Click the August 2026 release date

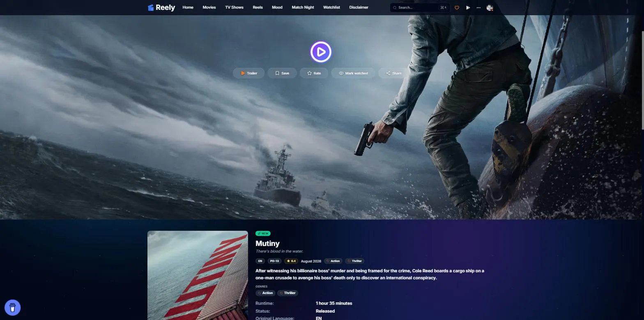[311, 261]
